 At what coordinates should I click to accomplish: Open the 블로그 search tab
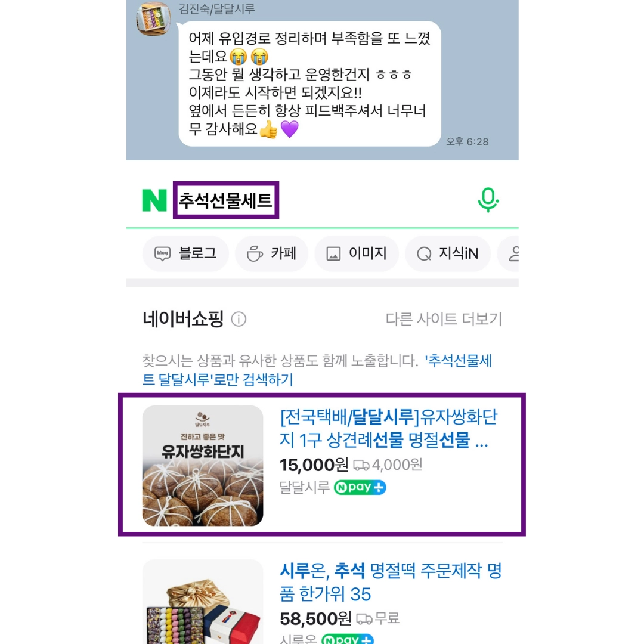(x=185, y=253)
